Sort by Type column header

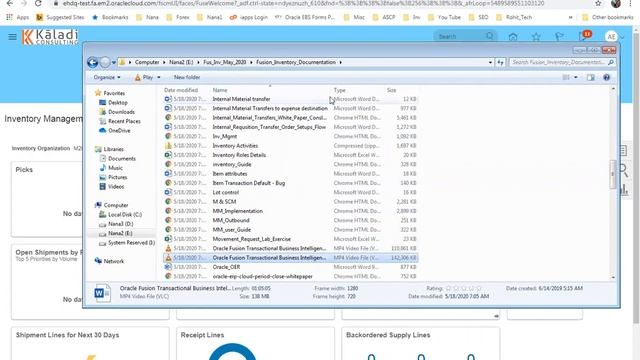(x=339, y=90)
